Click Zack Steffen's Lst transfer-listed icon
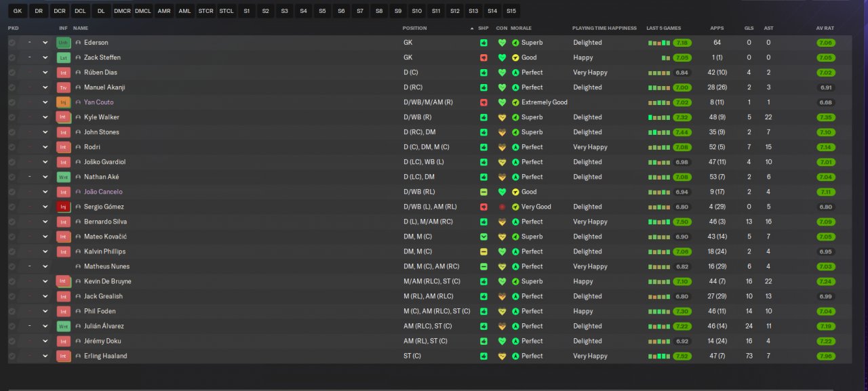The height and width of the screenshot is (391, 868). (x=64, y=58)
